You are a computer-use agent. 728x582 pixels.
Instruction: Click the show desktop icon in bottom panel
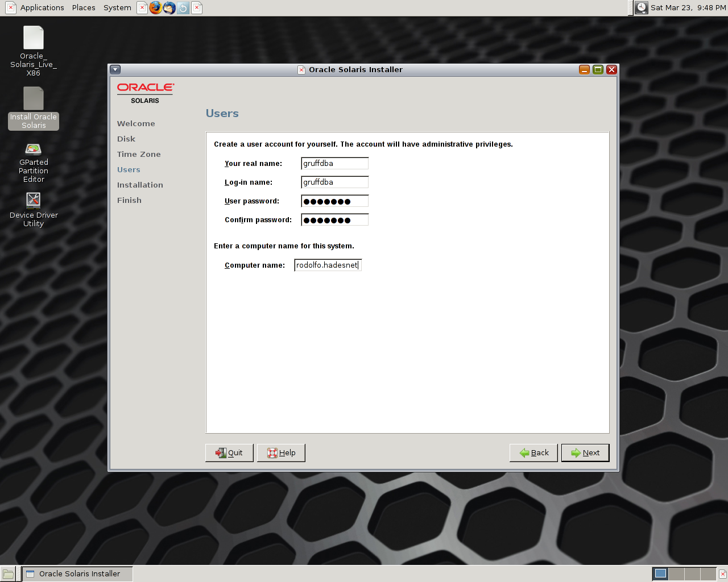point(8,573)
